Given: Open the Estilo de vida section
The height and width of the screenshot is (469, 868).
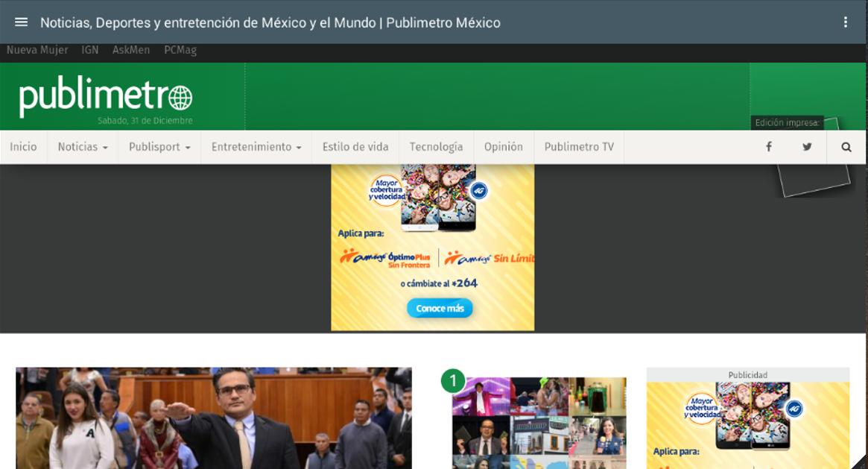Looking at the screenshot, I should pyautogui.click(x=355, y=147).
